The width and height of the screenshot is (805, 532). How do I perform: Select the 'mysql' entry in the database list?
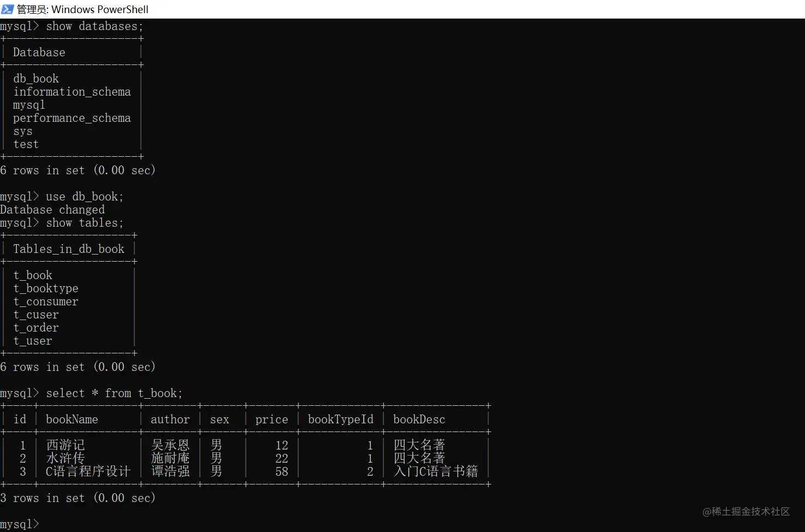[x=29, y=105]
